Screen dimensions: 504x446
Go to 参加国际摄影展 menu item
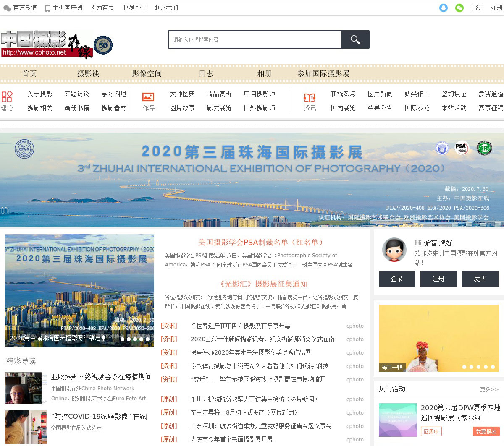tap(323, 74)
